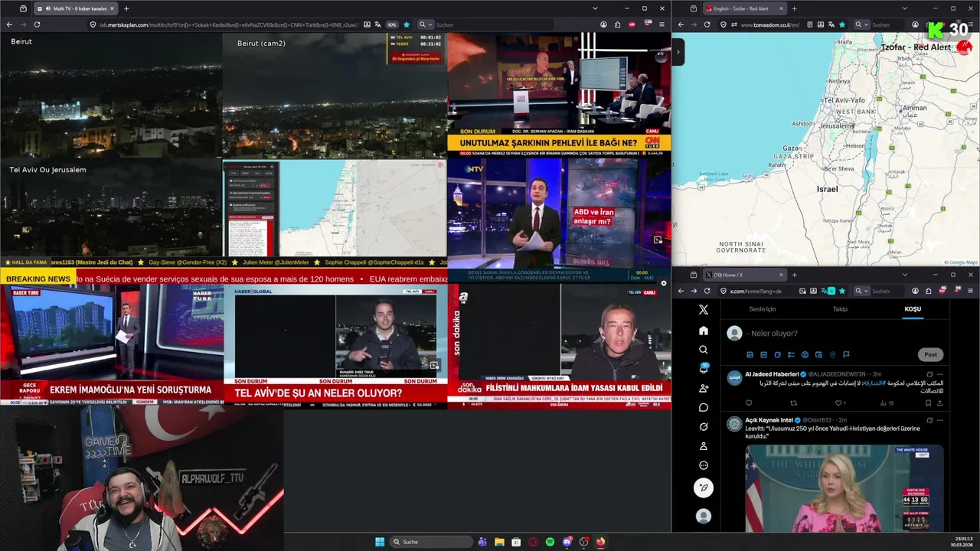Bookmark star in Tzofar window address bar

842,24
